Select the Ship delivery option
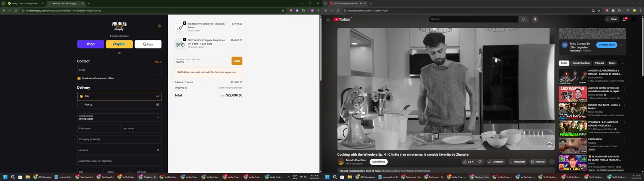The image size is (644, 181). pyautogui.click(x=119, y=96)
